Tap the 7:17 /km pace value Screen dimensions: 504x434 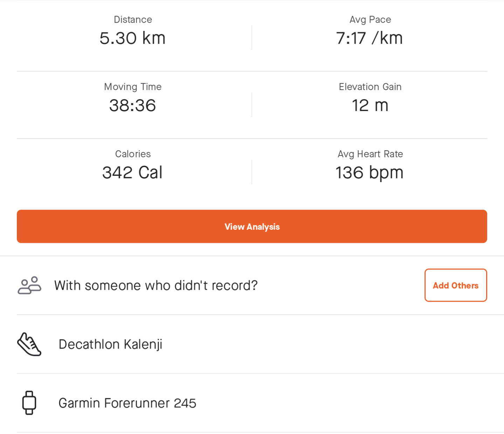click(x=370, y=38)
